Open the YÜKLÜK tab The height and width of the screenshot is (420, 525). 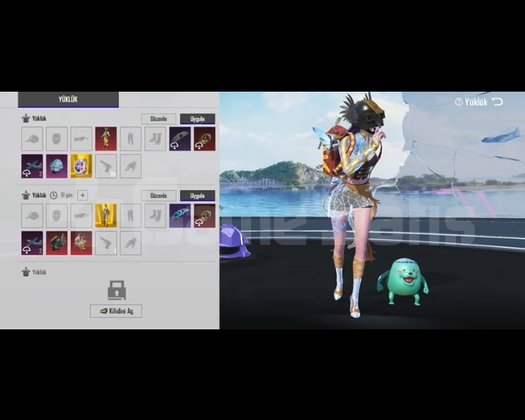(x=68, y=99)
